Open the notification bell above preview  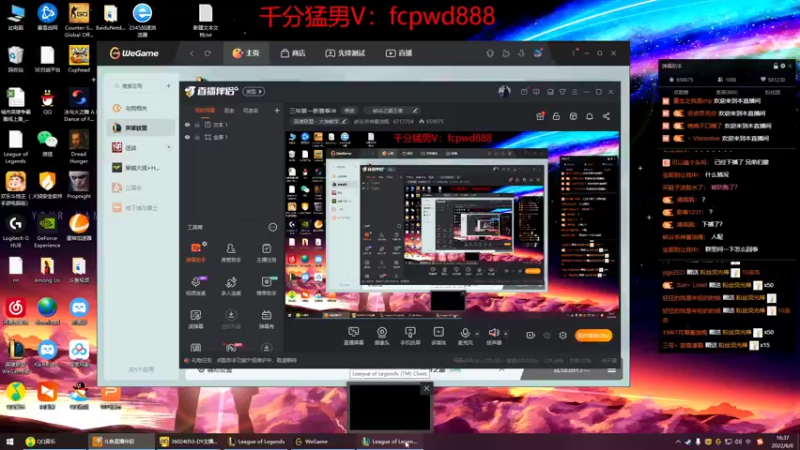click(x=589, y=116)
